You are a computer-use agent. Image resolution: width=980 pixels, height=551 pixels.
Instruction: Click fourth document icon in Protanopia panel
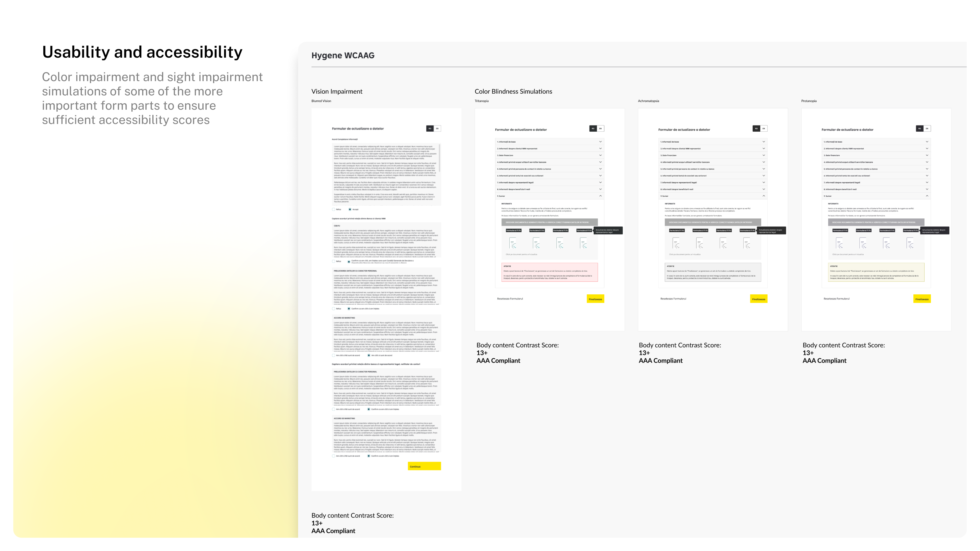(x=910, y=243)
